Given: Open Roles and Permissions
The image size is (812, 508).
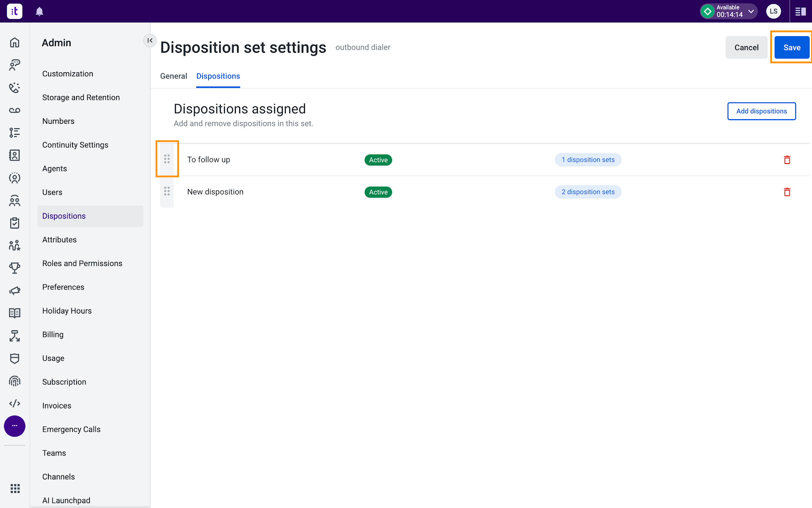Looking at the screenshot, I should tap(82, 264).
